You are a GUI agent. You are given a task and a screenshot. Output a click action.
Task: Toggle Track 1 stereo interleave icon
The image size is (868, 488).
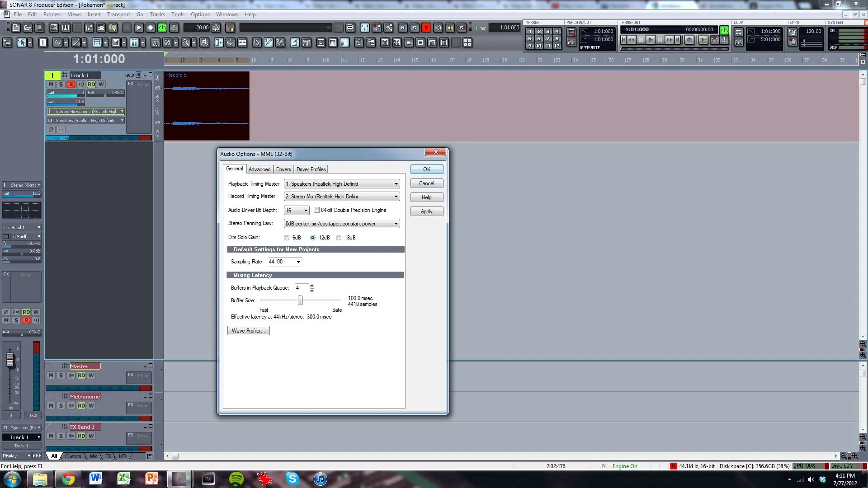point(61,130)
